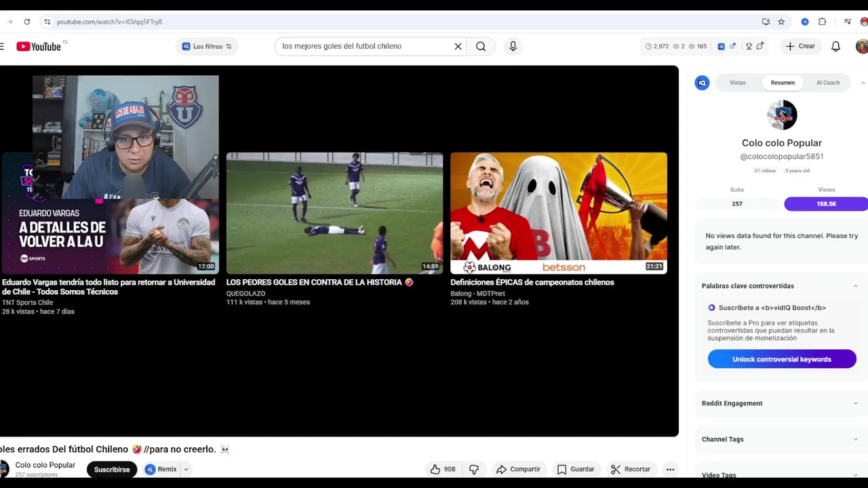
Task: Share the video via Compartir
Action: tap(518, 469)
